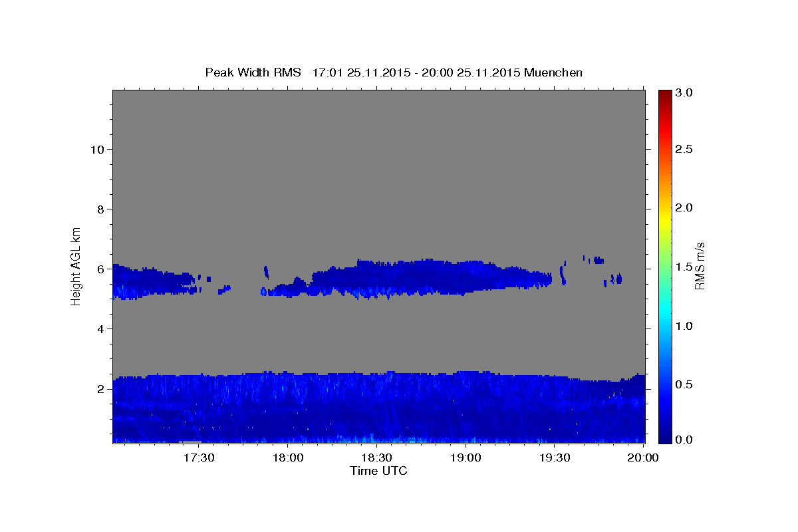Click the colorbar value '1.0'
The width and height of the screenshot is (798, 532).
click(x=685, y=326)
